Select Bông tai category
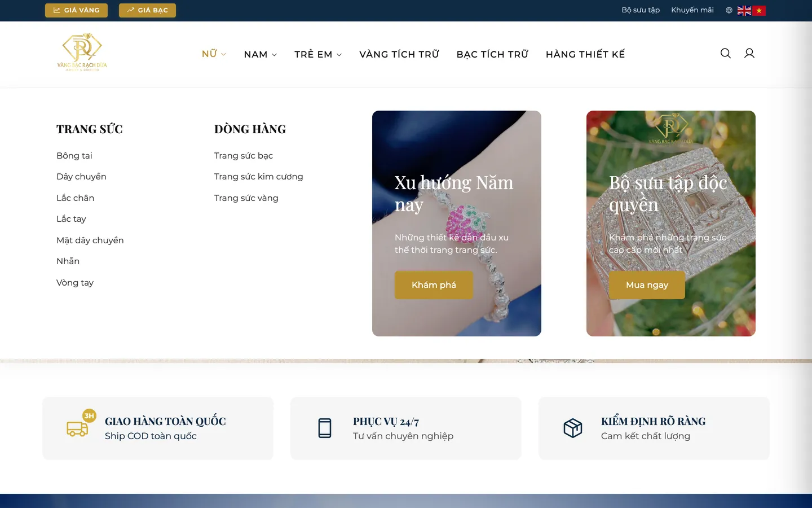Image resolution: width=812 pixels, height=508 pixels. pyautogui.click(x=74, y=156)
